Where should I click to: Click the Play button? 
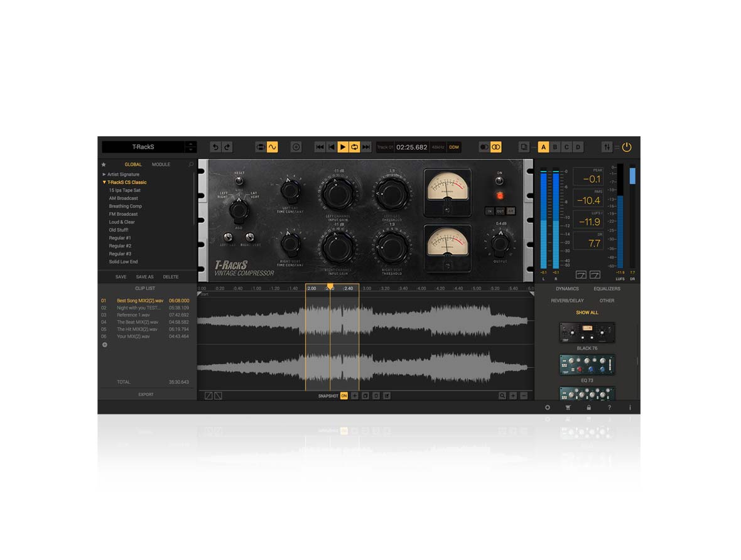coord(343,147)
